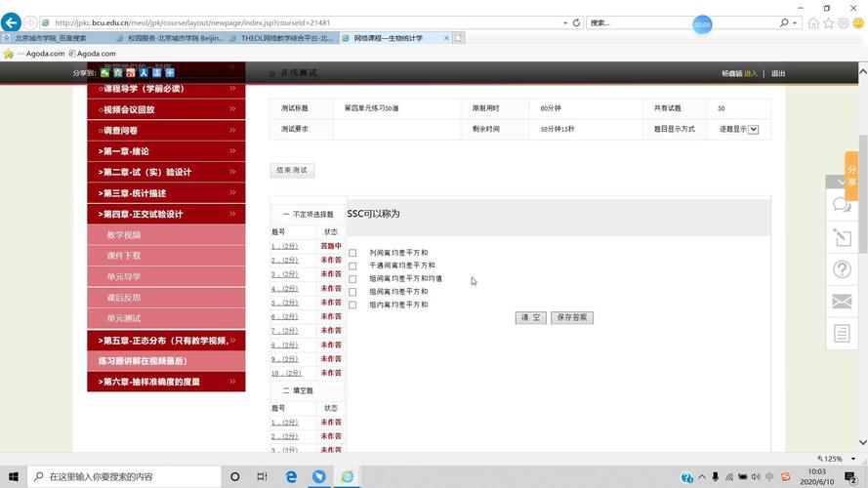Click the chat bubble icon in right sidebar
Viewport: 868px width, 488px height.
842,205
